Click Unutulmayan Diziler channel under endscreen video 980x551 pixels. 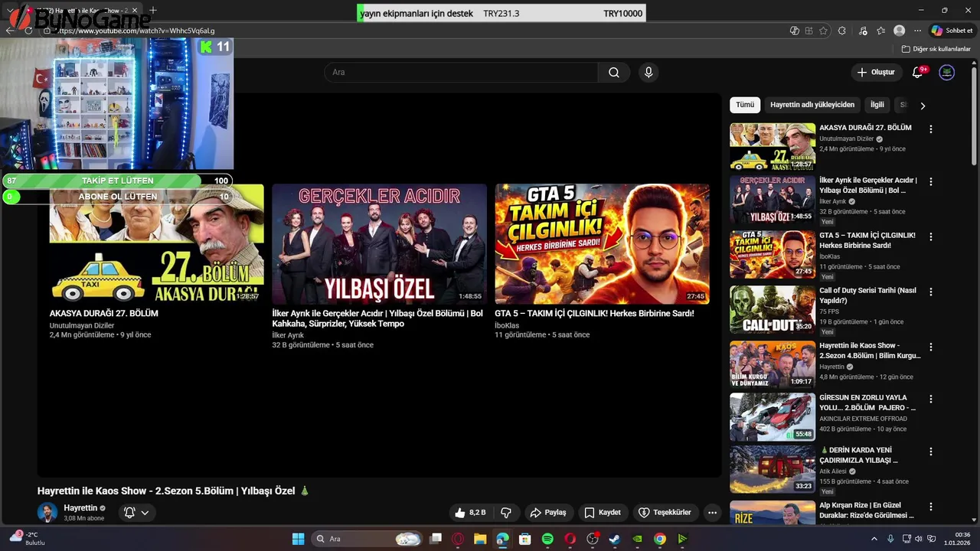(82, 325)
